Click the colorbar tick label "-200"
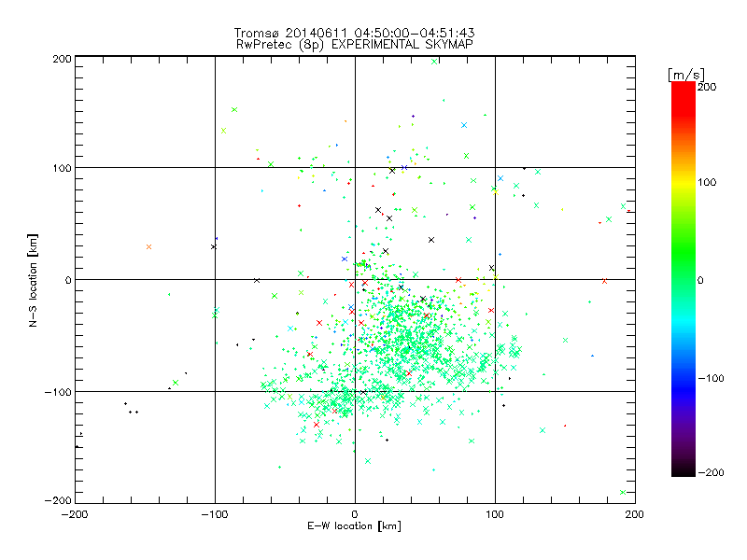Screen dimensions: 747x560 click(712, 472)
